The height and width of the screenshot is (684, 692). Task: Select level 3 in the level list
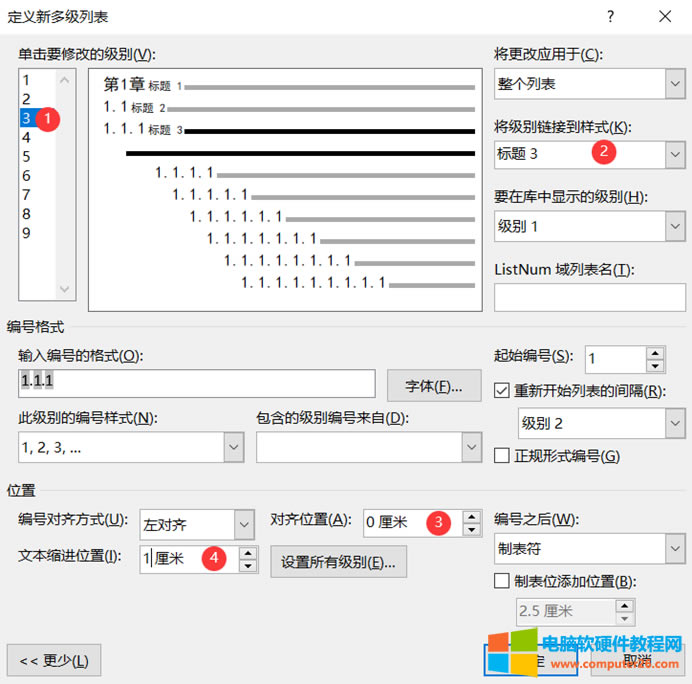(37, 118)
